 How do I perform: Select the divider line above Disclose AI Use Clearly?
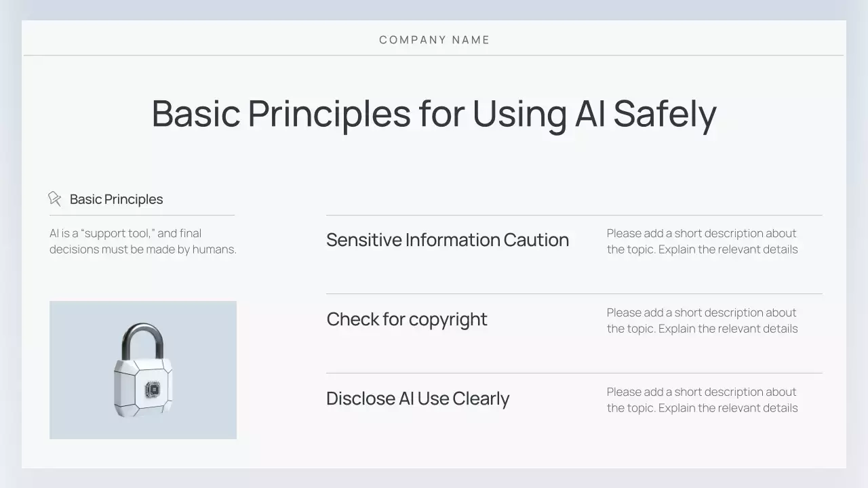point(574,373)
